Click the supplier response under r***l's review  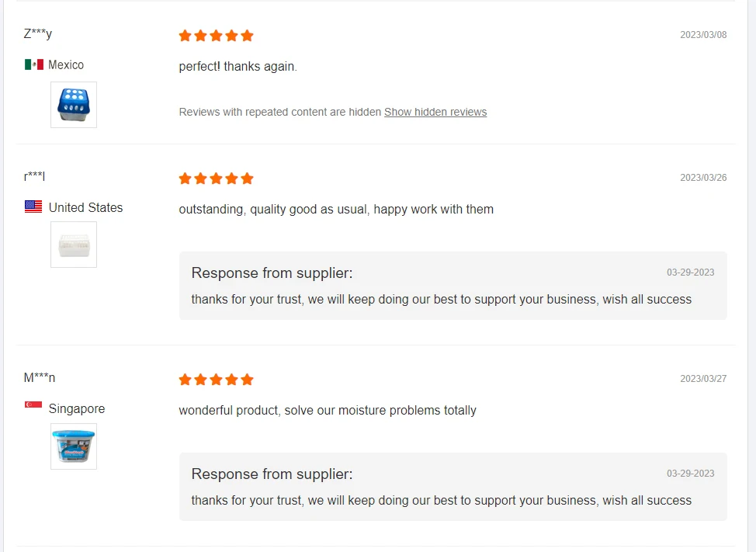(441, 299)
